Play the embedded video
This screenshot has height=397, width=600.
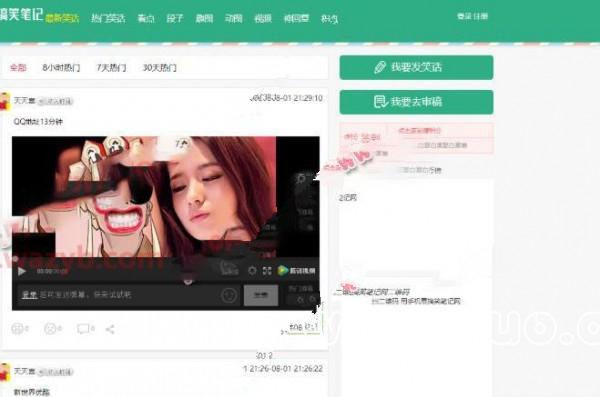point(22,271)
